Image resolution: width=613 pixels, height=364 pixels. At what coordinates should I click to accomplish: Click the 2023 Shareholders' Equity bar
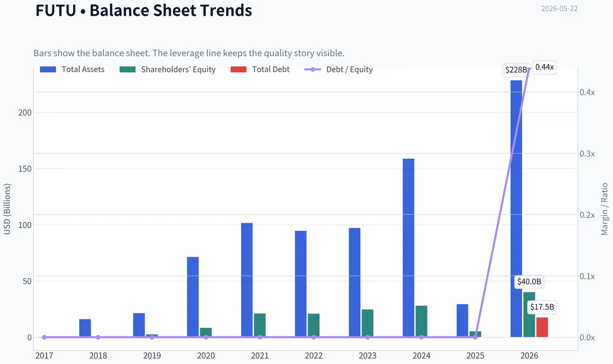[x=367, y=323]
